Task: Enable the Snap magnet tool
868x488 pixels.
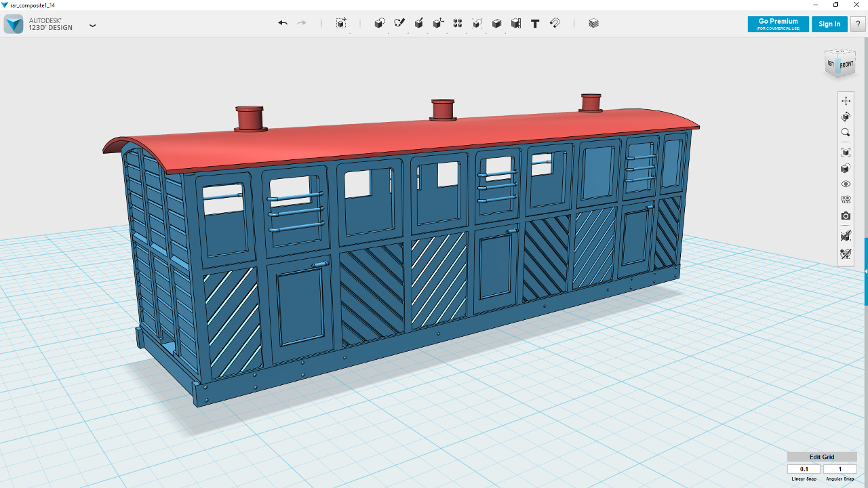Action: click(555, 23)
